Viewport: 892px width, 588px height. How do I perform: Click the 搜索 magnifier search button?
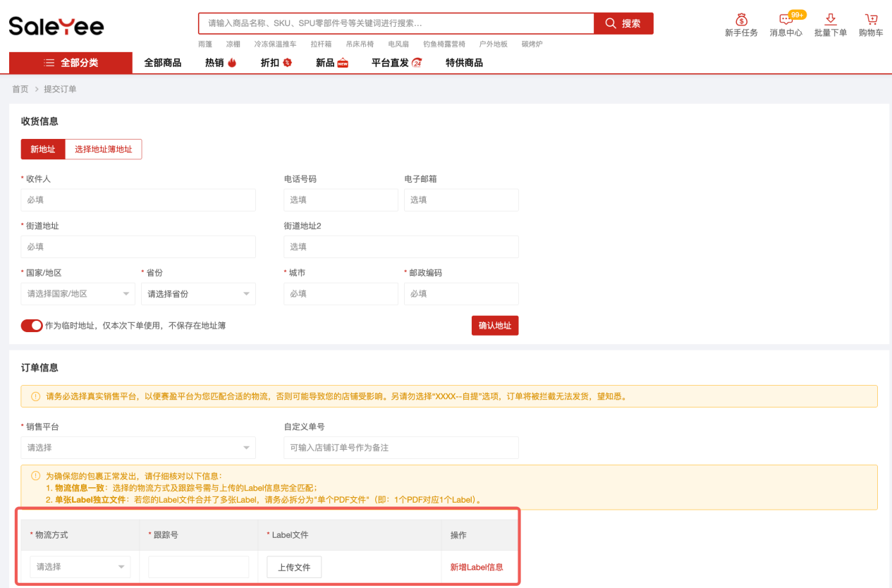(623, 23)
